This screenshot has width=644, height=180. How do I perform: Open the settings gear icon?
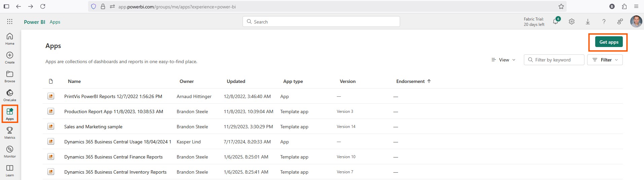click(x=572, y=21)
